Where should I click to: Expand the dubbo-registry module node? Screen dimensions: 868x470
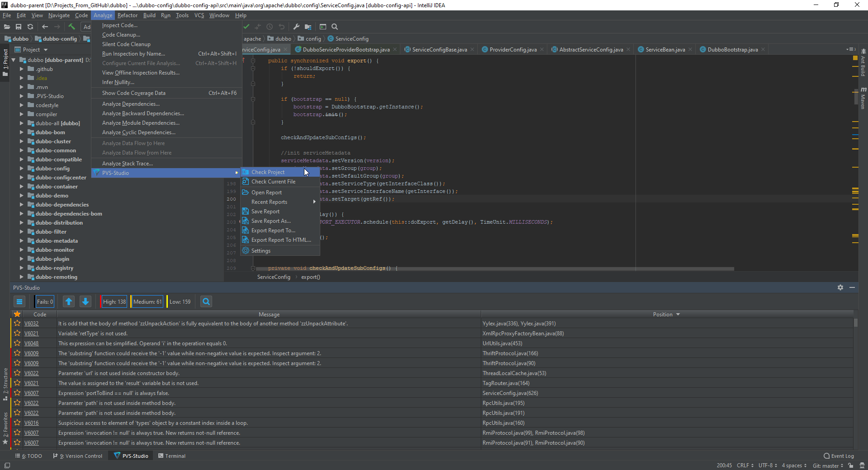tap(21, 268)
